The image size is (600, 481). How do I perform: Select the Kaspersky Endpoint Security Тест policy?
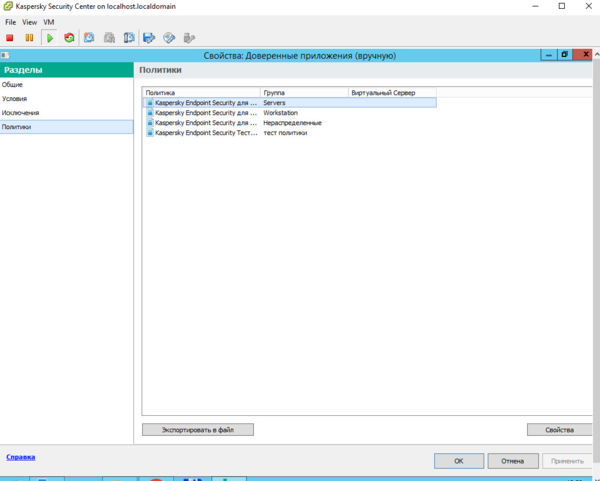tap(206, 132)
